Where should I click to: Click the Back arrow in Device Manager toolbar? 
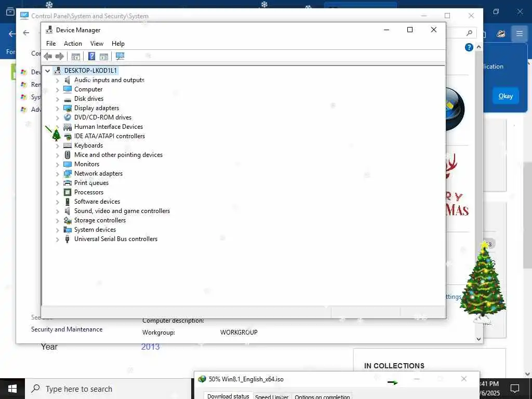coord(48,56)
